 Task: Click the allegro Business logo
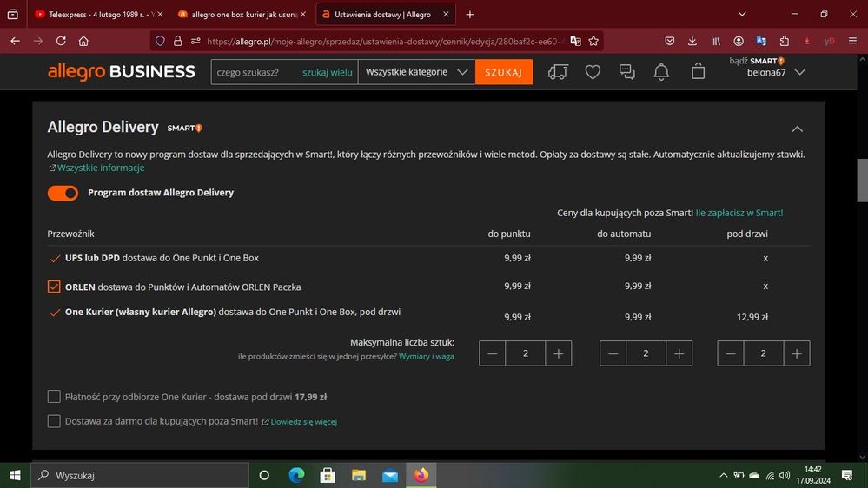click(x=121, y=72)
